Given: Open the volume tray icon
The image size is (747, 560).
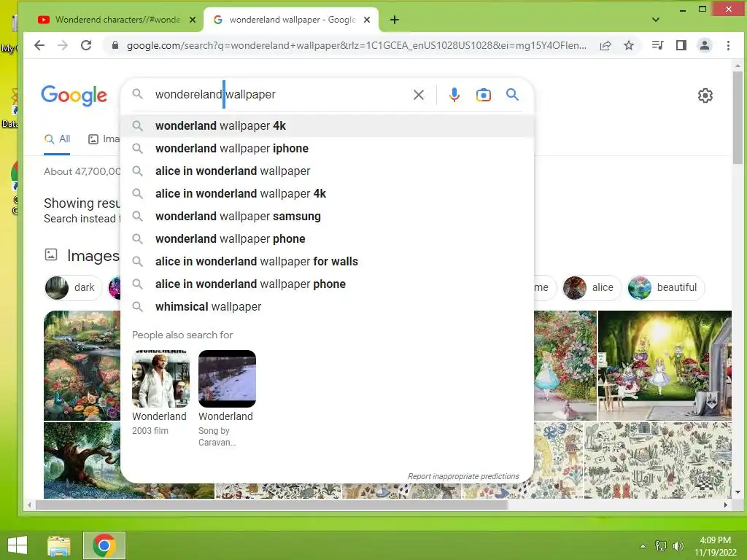Looking at the screenshot, I should coord(678,546).
